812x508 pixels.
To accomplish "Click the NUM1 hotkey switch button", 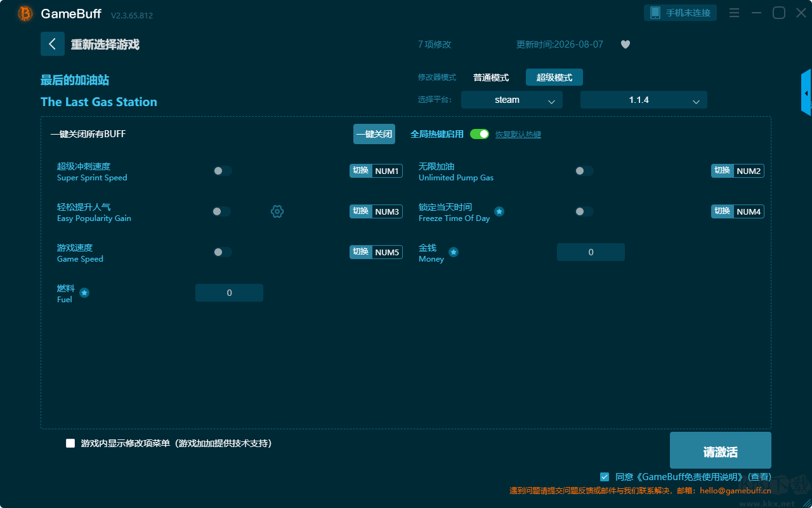I will 376,171.
